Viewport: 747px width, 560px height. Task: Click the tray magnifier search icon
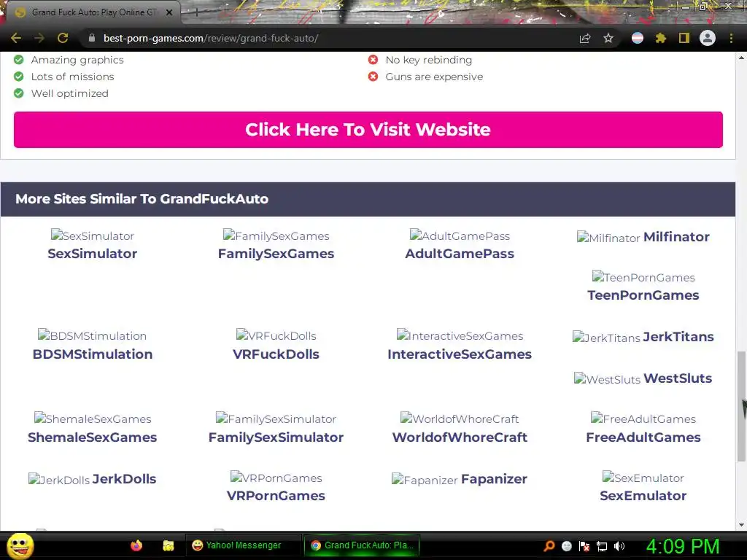tap(549, 545)
